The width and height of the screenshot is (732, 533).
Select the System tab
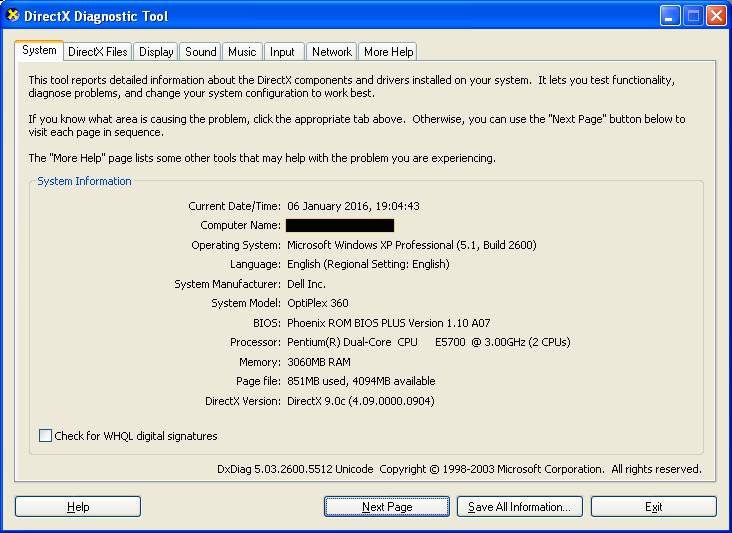click(39, 50)
